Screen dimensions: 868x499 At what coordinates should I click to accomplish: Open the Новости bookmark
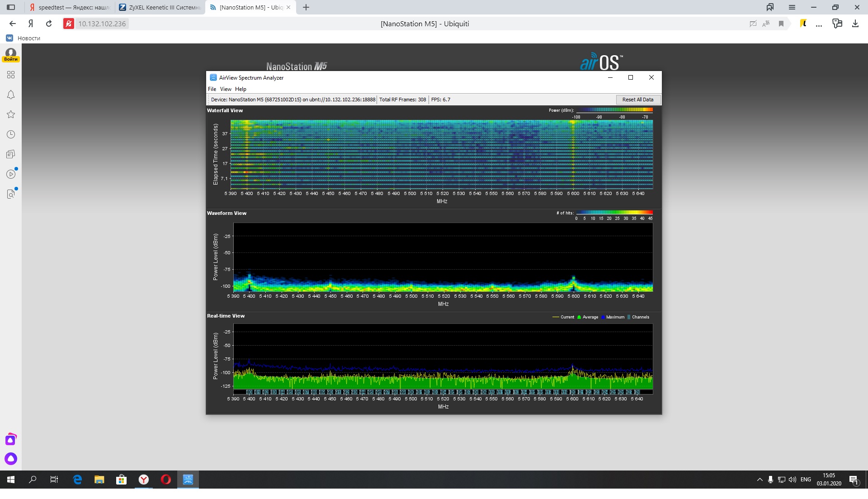pos(29,38)
